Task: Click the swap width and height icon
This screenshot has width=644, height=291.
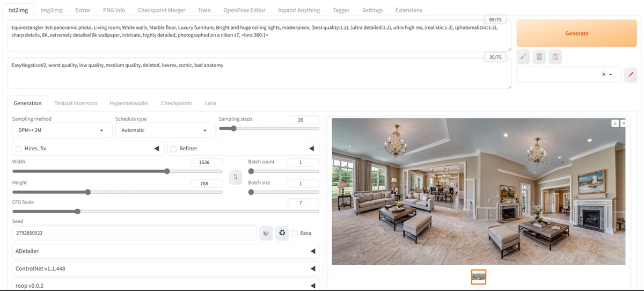Action: (235, 177)
